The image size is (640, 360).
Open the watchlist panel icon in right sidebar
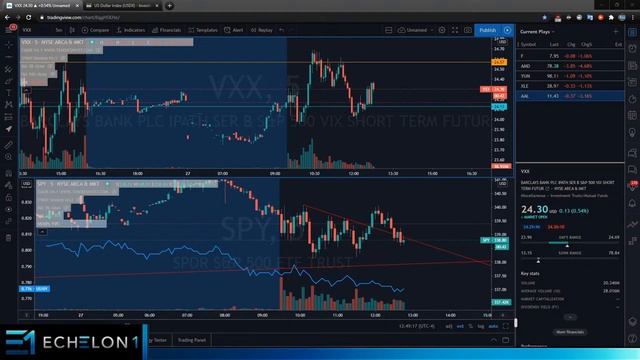632,32
